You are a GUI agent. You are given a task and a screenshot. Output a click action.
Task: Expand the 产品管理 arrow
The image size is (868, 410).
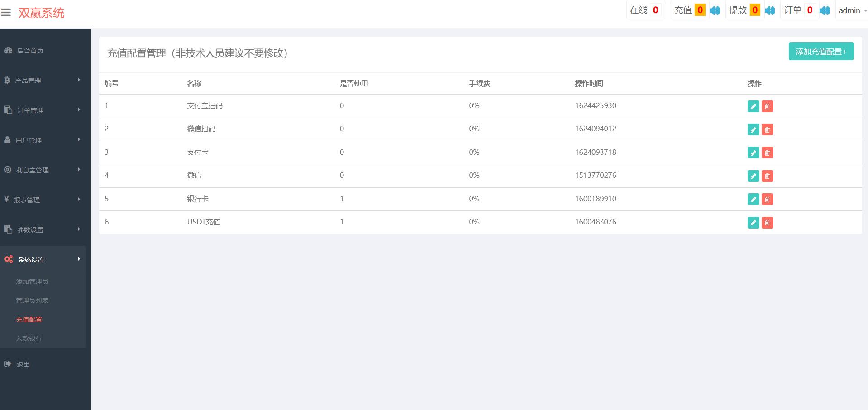click(x=79, y=80)
